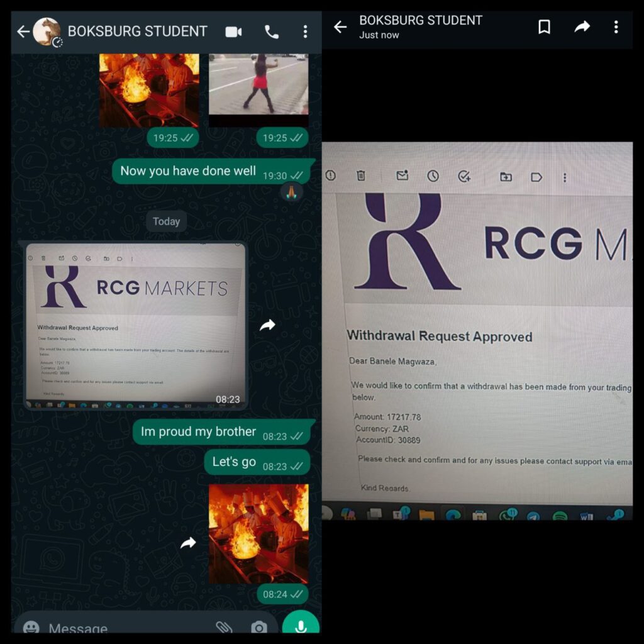The height and width of the screenshot is (644, 644).
Task: Go back from the BOKSBURG STUDENT chat
Action: (23, 31)
